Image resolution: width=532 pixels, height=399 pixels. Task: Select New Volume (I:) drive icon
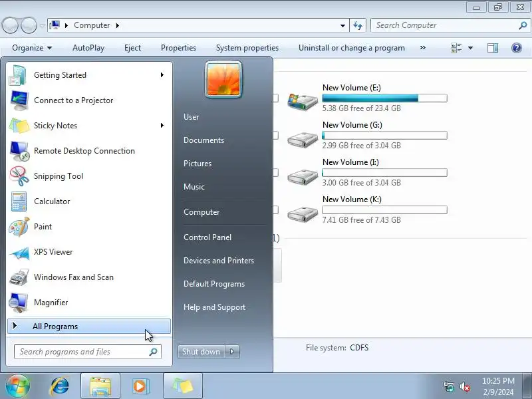tap(303, 176)
